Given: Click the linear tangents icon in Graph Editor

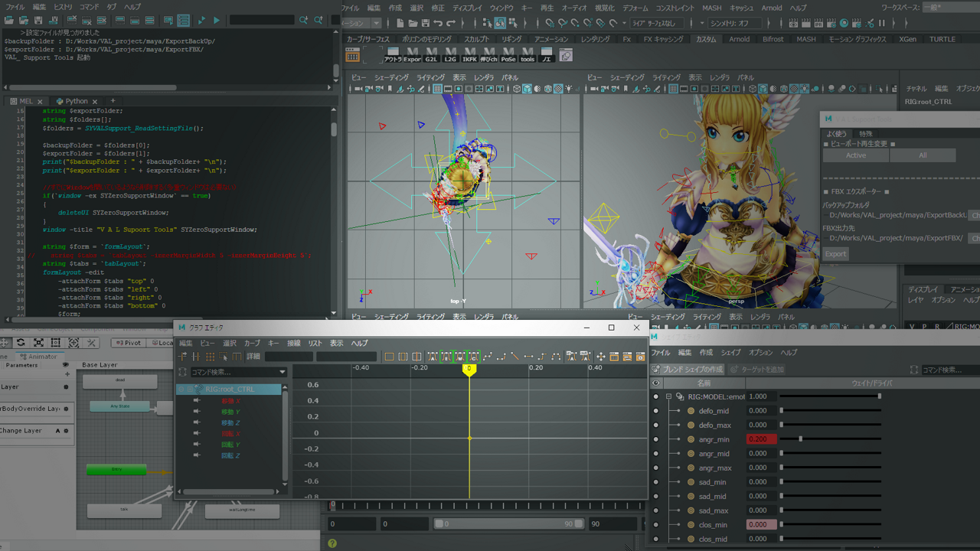Looking at the screenshot, I should pos(514,357).
